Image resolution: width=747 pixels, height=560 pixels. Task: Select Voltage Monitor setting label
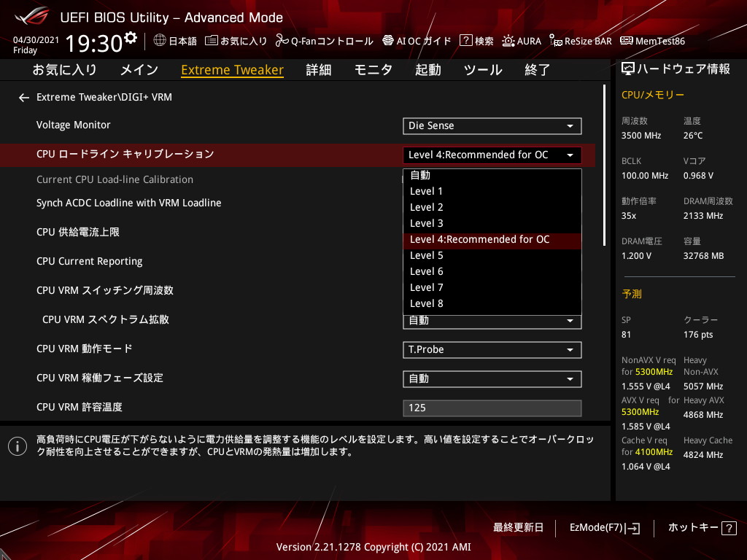(74, 125)
